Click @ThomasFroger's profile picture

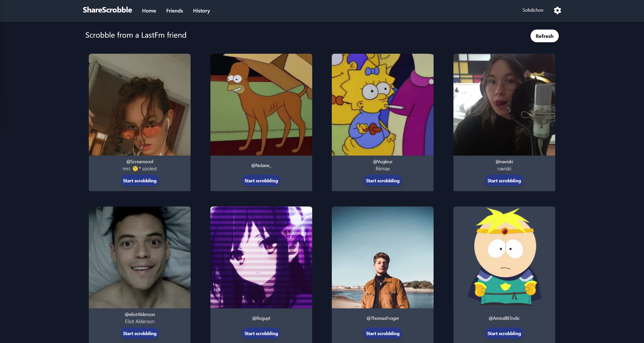(x=383, y=257)
